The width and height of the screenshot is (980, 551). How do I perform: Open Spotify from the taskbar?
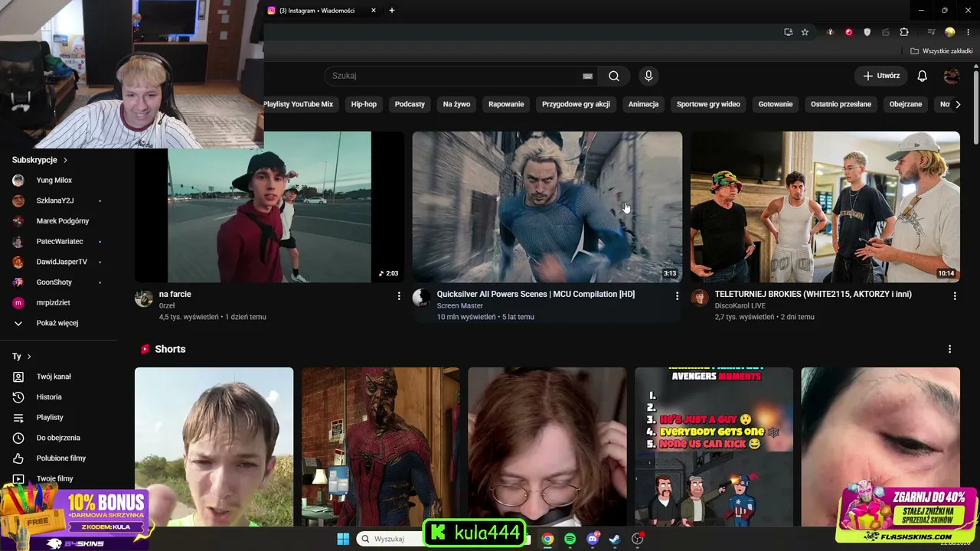[x=570, y=539]
